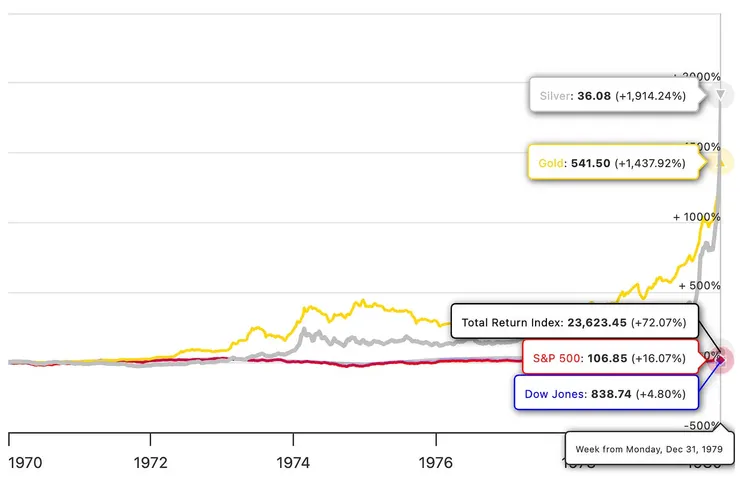
Task: Click the 1976 x-axis label
Action: pos(435,463)
